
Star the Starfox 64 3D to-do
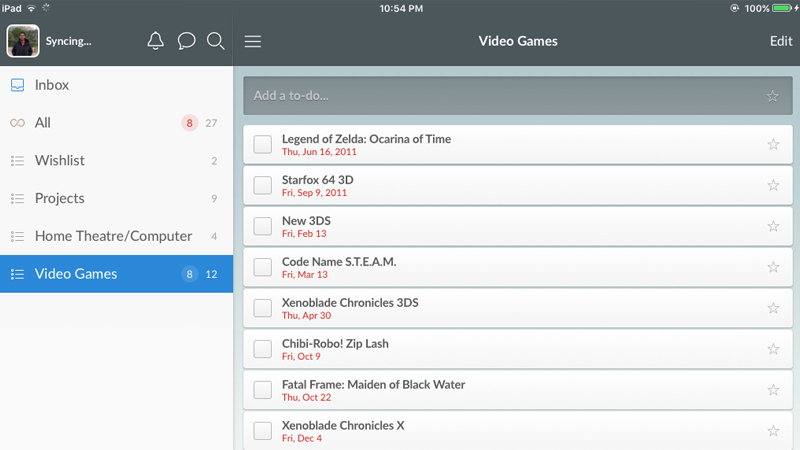pyautogui.click(x=773, y=185)
